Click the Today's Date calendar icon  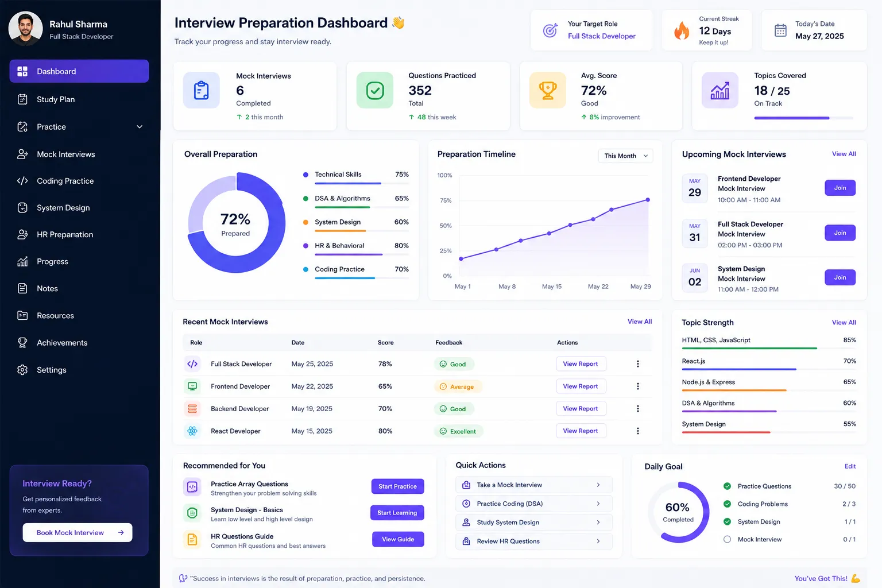coord(780,30)
